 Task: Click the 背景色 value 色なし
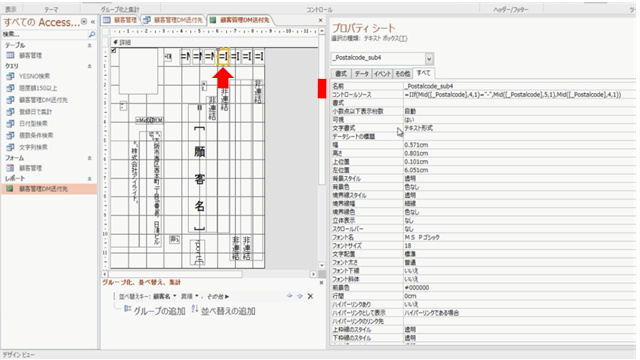point(519,187)
